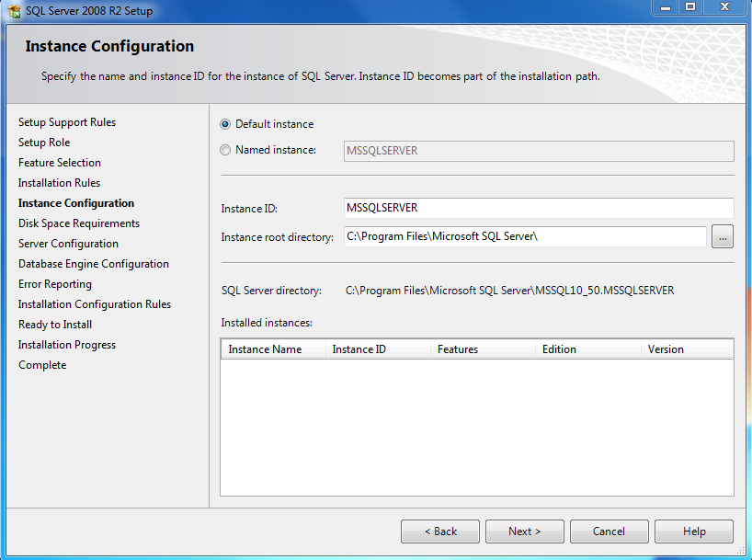Select Error Reporting step in sidebar
The image size is (752, 560).
coord(55,284)
